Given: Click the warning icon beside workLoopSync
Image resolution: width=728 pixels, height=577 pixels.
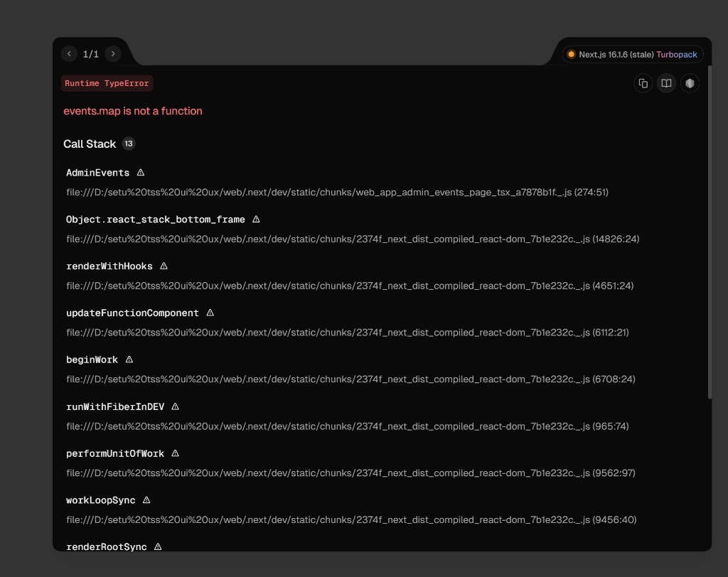Looking at the screenshot, I should (146, 500).
